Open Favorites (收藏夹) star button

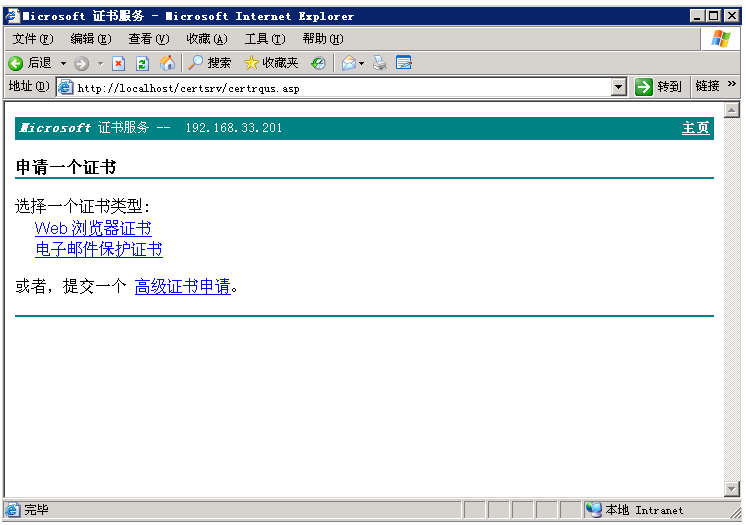coord(271,63)
